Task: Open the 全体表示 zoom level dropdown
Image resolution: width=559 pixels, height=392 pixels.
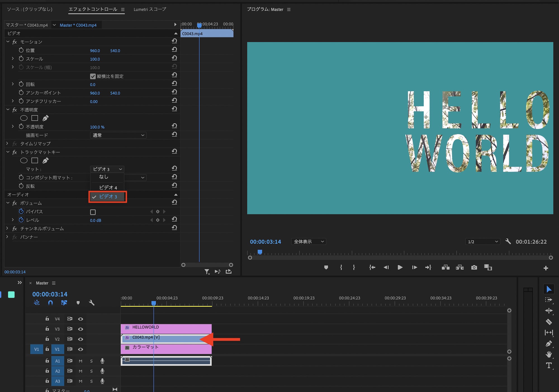Action: point(309,242)
